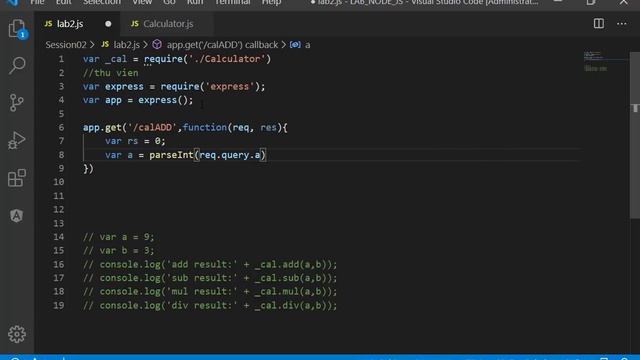The height and width of the screenshot is (360, 640).
Task: Click line number 19 in gutter
Action: coord(58,305)
